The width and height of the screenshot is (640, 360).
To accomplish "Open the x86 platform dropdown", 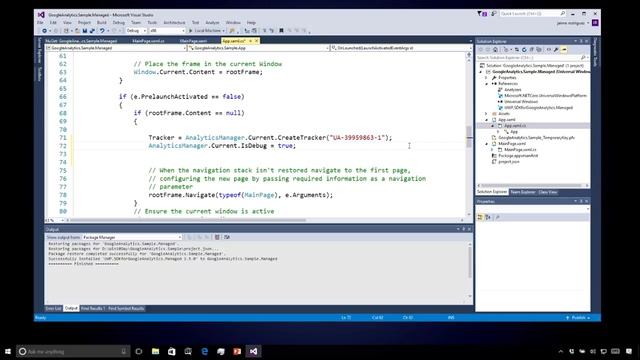I will pos(167,31).
